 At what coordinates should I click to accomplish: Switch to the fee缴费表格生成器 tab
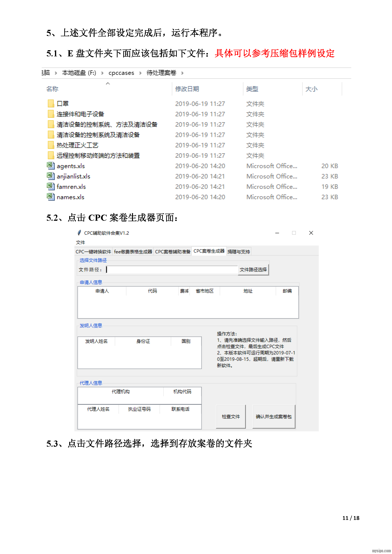pyautogui.click(x=133, y=252)
